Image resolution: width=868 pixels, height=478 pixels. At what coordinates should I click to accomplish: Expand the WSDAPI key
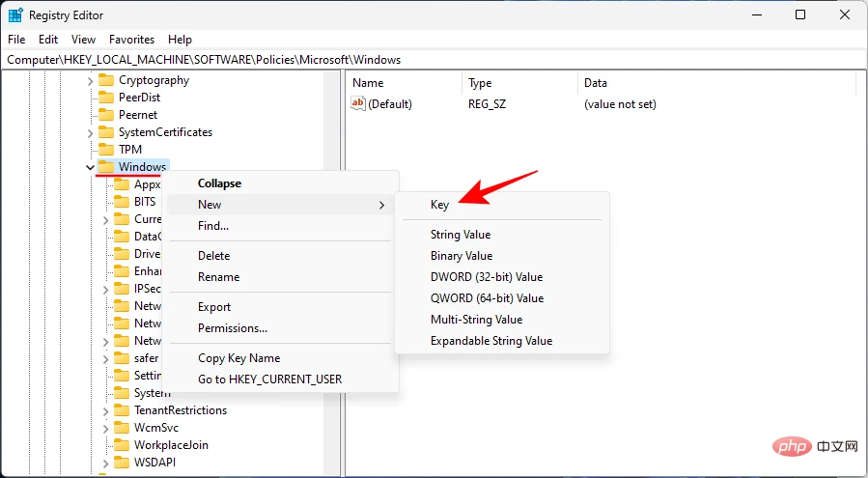click(x=106, y=464)
